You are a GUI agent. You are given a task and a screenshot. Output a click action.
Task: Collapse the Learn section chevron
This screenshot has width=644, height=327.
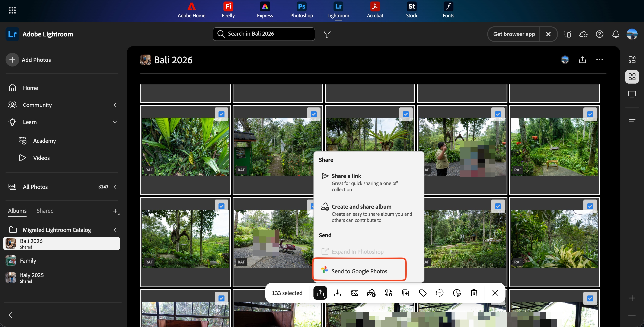click(115, 122)
